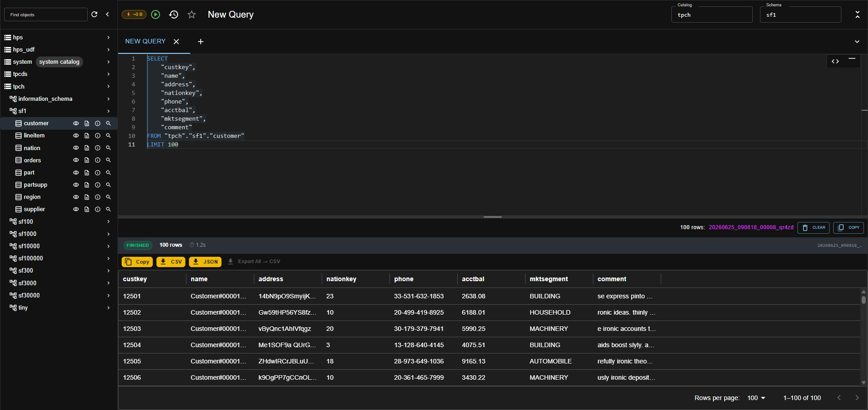Run the query with the play button

pos(156,14)
